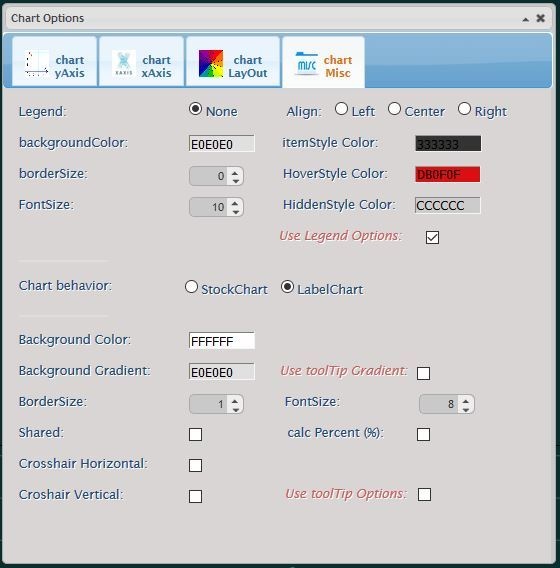Click the tooltip BorderSize number field
This screenshot has height=568, width=560.
click(x=209, y=404)
